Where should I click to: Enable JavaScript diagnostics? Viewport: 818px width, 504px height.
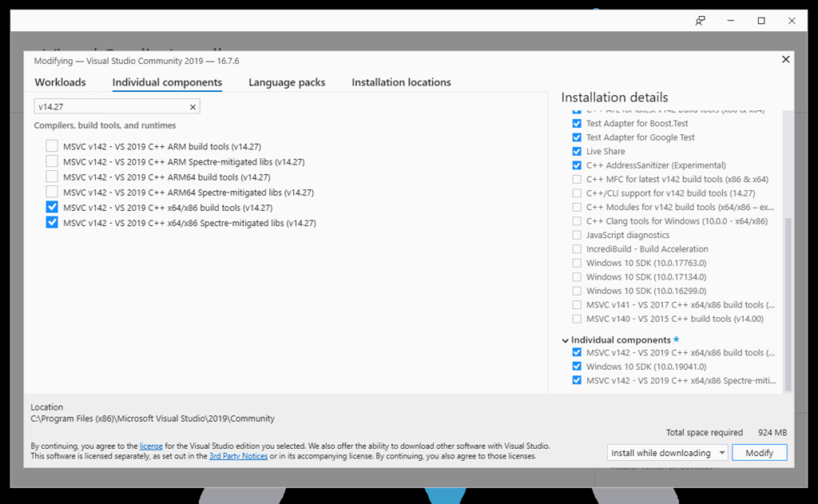point(577,235)
